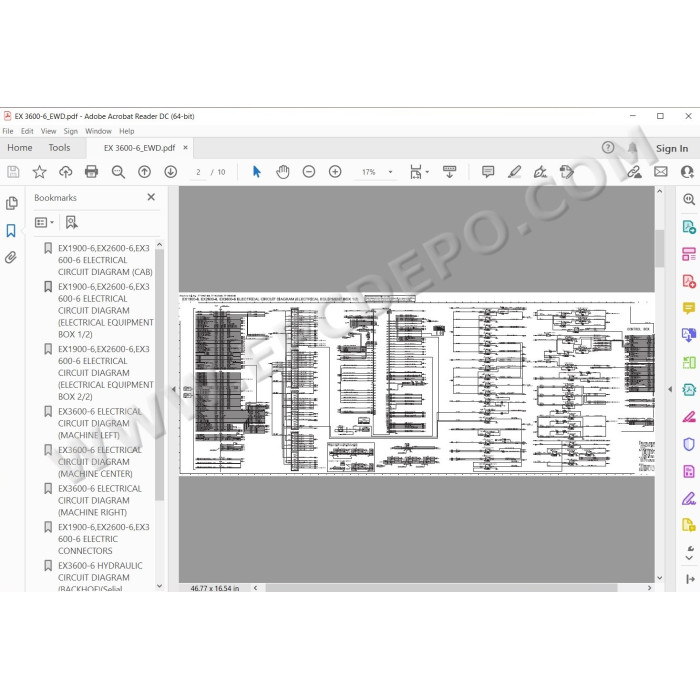The height and width of the screenshot is (700, 700).
Task: Select the highlight text pen tool
Action: pos(514,172)
